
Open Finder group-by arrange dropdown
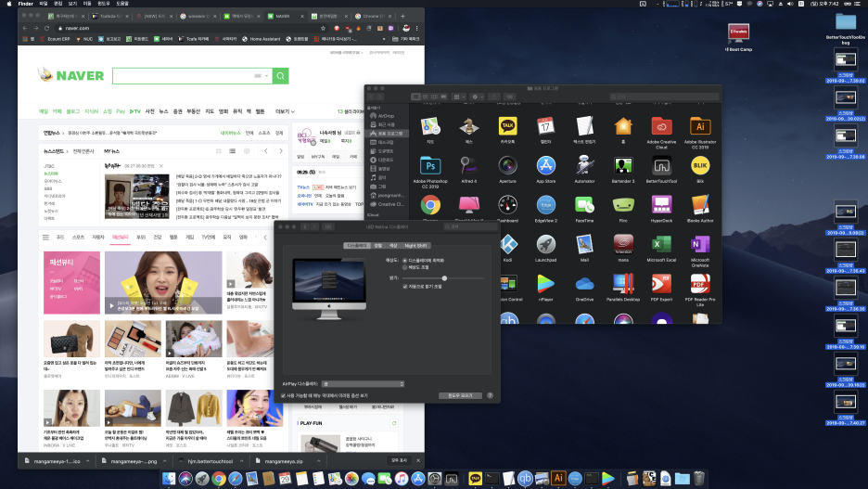pyautogui.click(x=459, y=97)
